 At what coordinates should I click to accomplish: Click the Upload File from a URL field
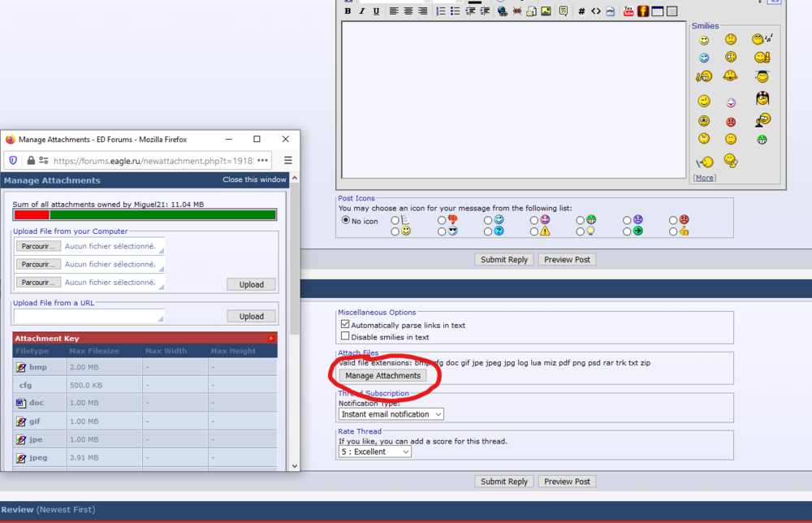[x=89, y=316]
